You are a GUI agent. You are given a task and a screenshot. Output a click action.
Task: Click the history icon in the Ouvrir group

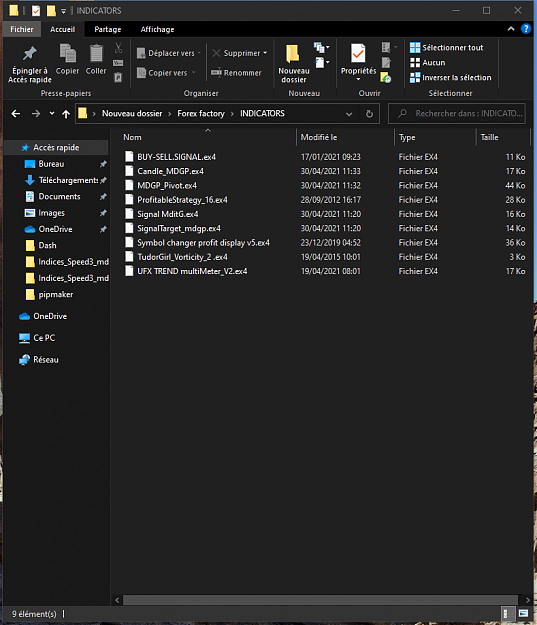(386, 77)
